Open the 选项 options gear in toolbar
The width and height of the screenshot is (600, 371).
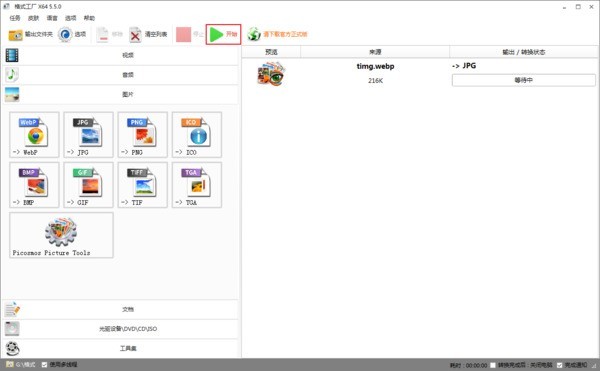pyautogui.click(x=72, y=34)
